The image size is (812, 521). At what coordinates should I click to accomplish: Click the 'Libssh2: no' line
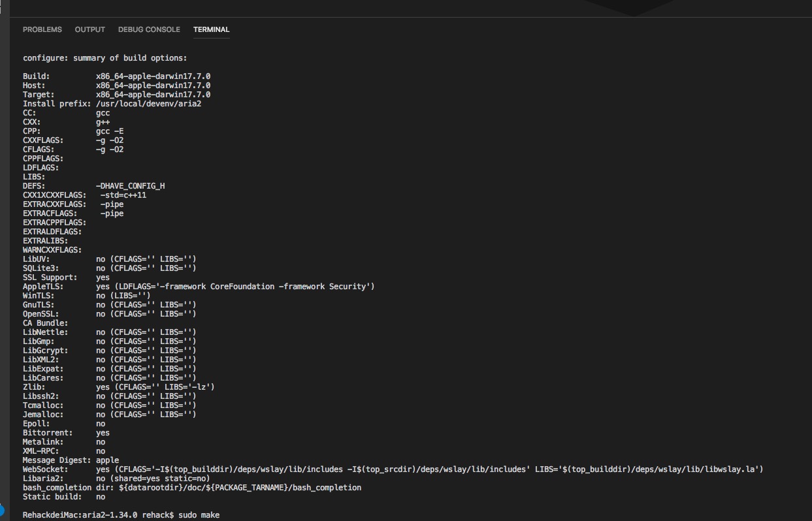click(110, 396)
